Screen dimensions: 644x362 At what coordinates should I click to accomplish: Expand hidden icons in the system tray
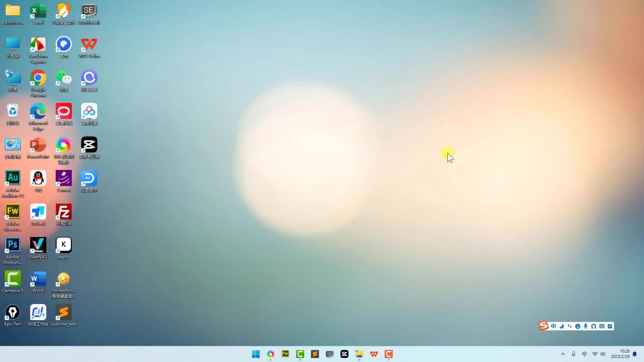click(563, 354)
